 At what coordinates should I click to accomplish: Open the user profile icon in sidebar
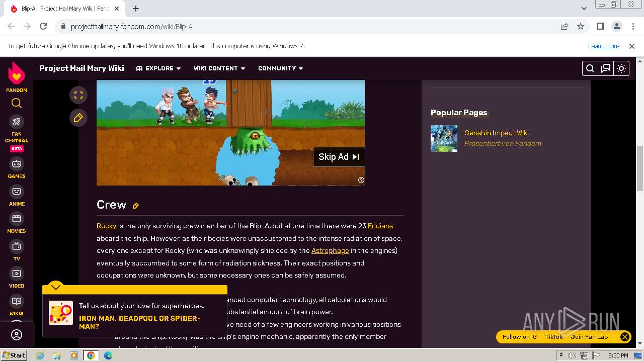tap(17, 335)
